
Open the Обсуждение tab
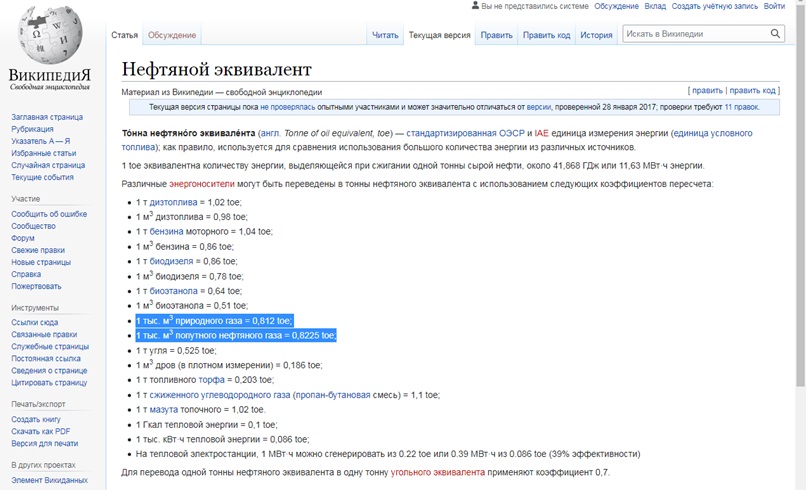[172, 35]
